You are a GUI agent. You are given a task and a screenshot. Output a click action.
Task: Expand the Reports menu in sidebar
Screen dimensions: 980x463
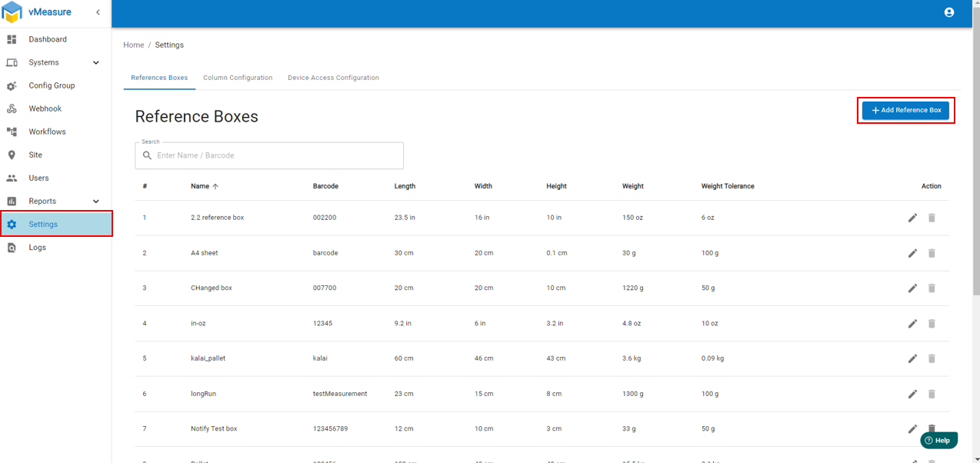click(x=95, y=201)
